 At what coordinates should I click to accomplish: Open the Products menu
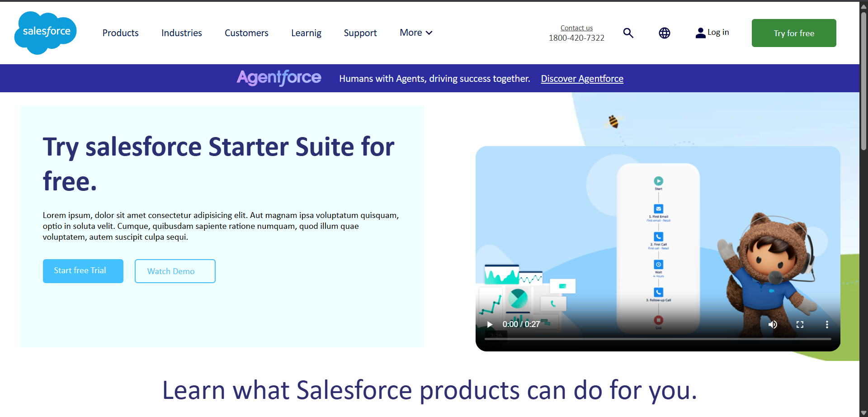(120, 33)
